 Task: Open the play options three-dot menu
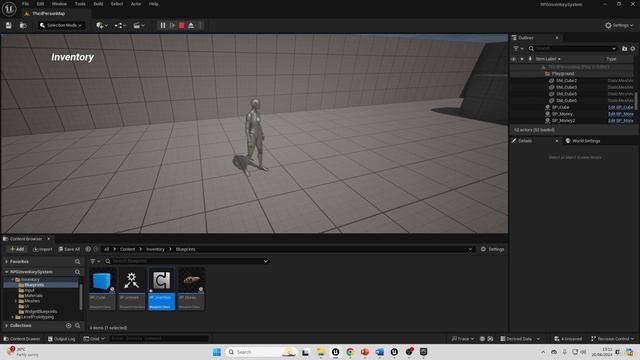(200, 25)
